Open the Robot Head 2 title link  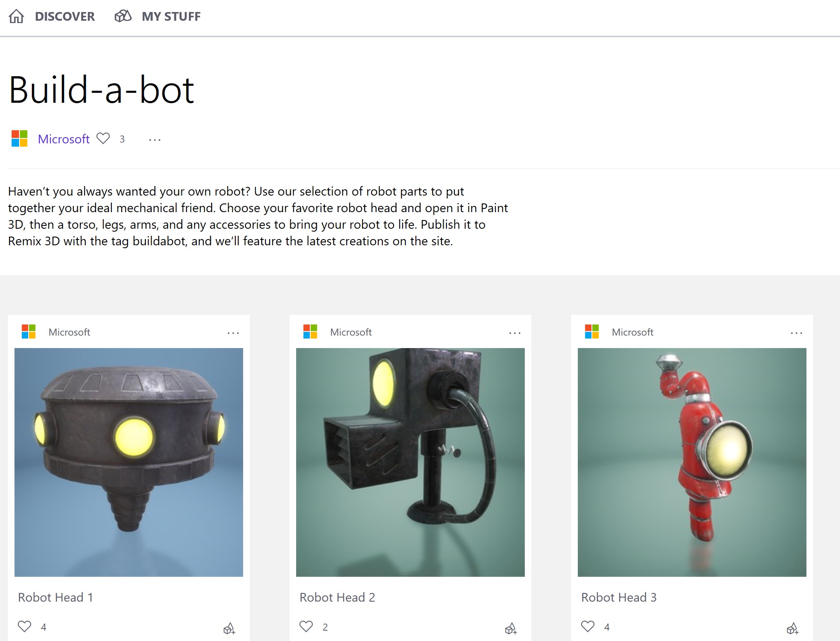(x=337, y=597)
